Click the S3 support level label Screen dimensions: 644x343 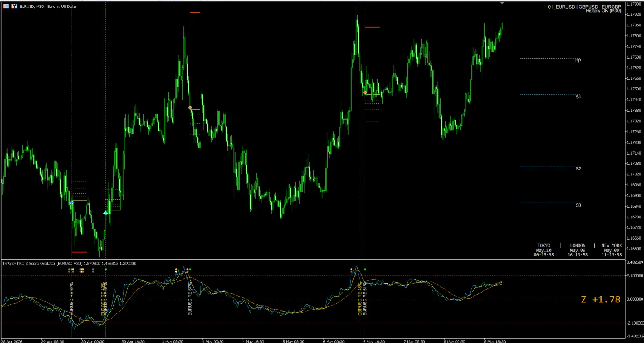[x=578, y=205]
